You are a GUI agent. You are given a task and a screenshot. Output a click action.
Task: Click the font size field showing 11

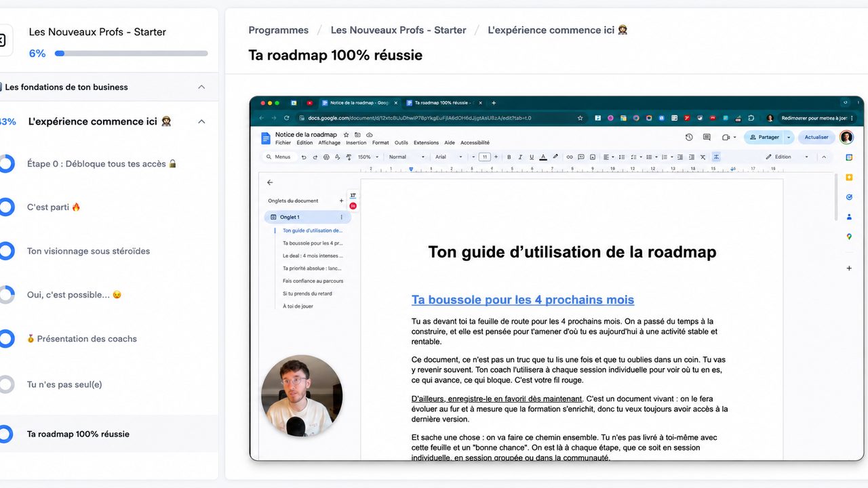484,157
